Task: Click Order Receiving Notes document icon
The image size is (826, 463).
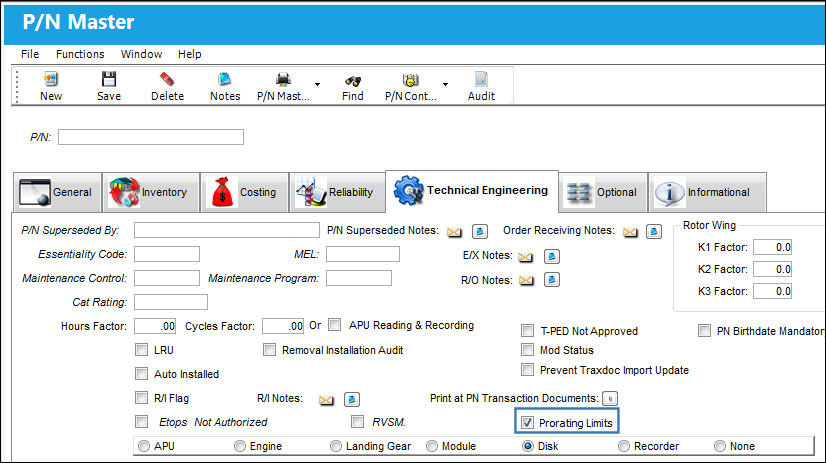Action: coord(654,231)
